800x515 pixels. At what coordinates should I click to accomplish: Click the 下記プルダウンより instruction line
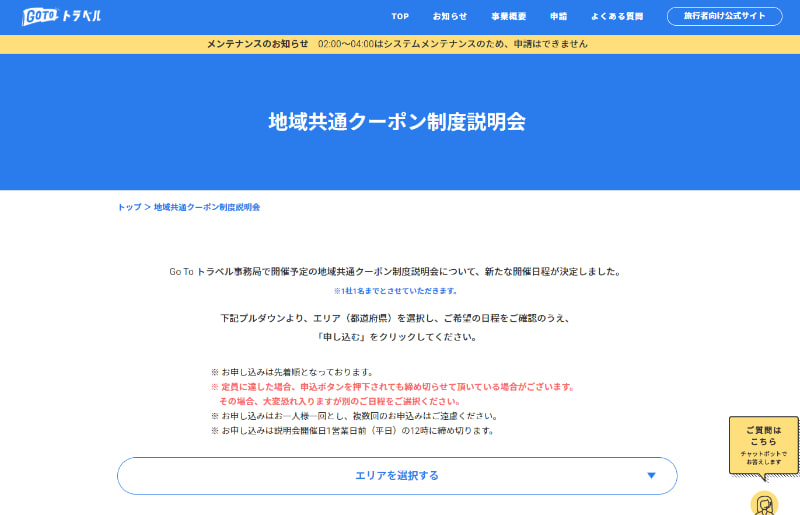tap(396, 318)
